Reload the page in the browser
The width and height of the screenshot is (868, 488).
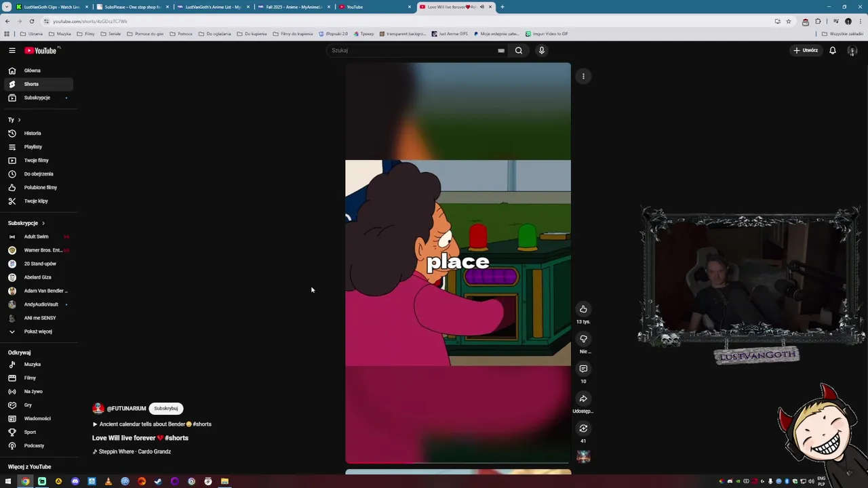(31, 21)
